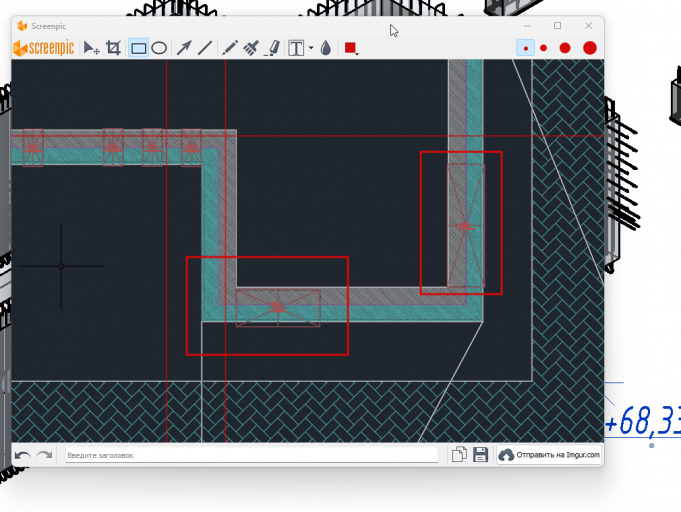
Task: Open the red color picker swatch
Action: click(x=350, y=48)
